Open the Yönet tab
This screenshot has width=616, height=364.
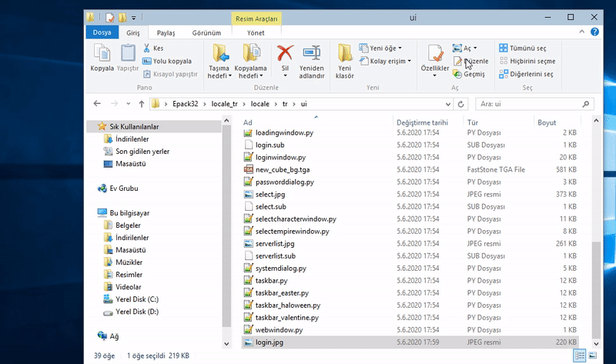[x=256, y=32]
